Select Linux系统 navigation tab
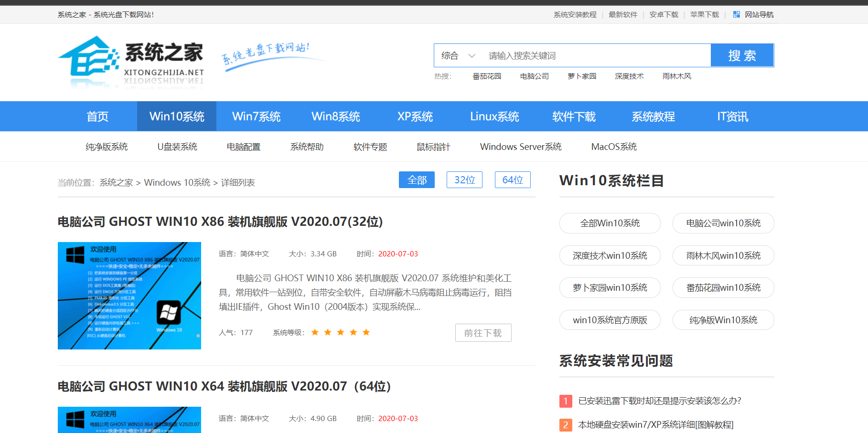Image resolution: width=868 pixels, height=433 pixels. (x=494, y=116)
